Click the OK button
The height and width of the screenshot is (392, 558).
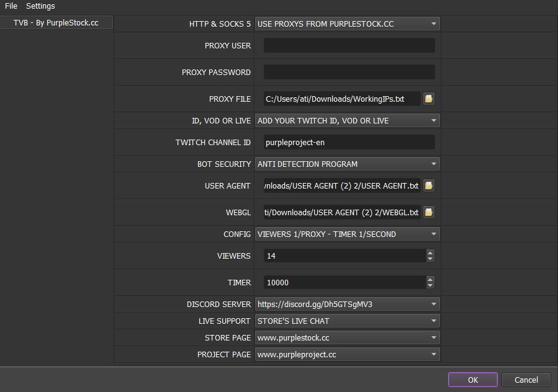472,380
